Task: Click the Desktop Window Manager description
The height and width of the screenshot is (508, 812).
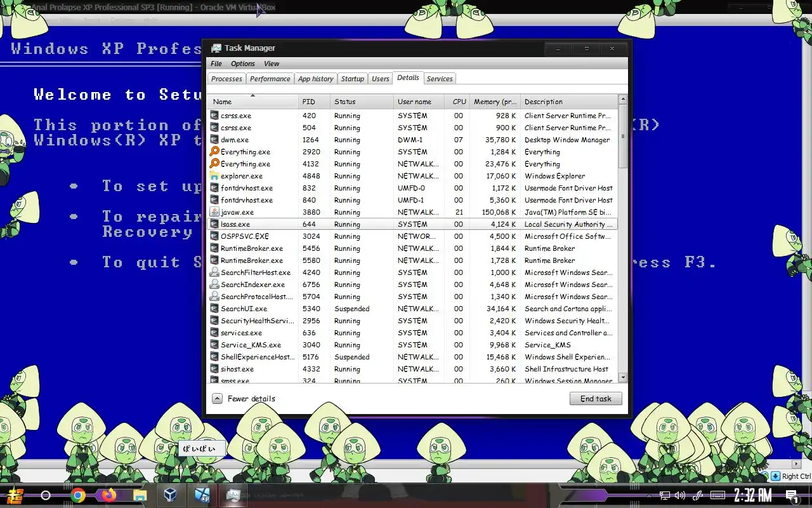Action: point(567,140)
